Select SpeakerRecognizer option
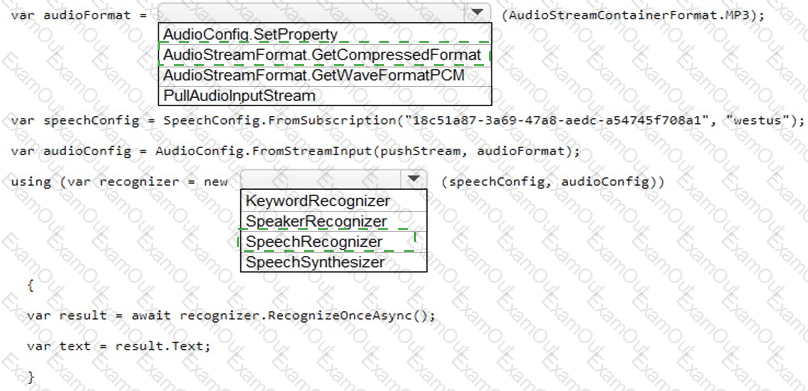 tap(333, 221)
